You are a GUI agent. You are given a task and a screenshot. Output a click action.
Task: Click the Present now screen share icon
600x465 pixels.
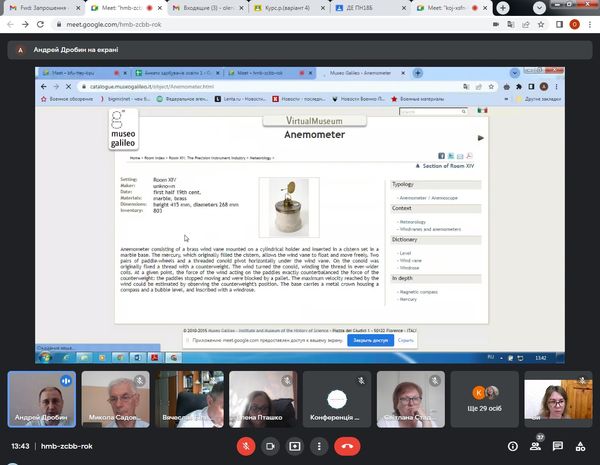click(295, 446)
